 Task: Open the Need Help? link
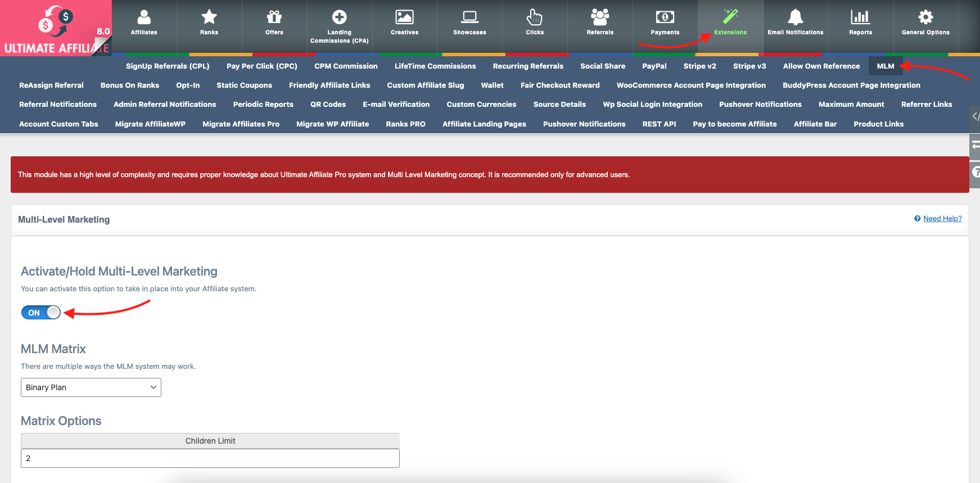pos(942,219)
